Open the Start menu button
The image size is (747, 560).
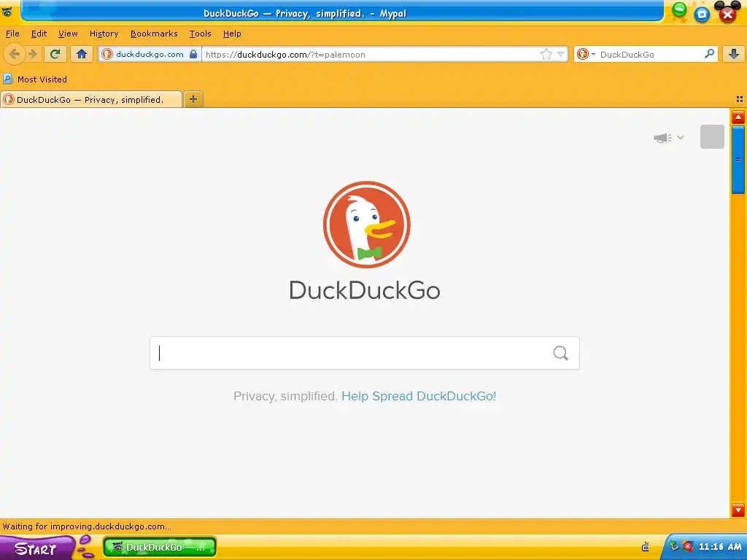tap(36, 548)
